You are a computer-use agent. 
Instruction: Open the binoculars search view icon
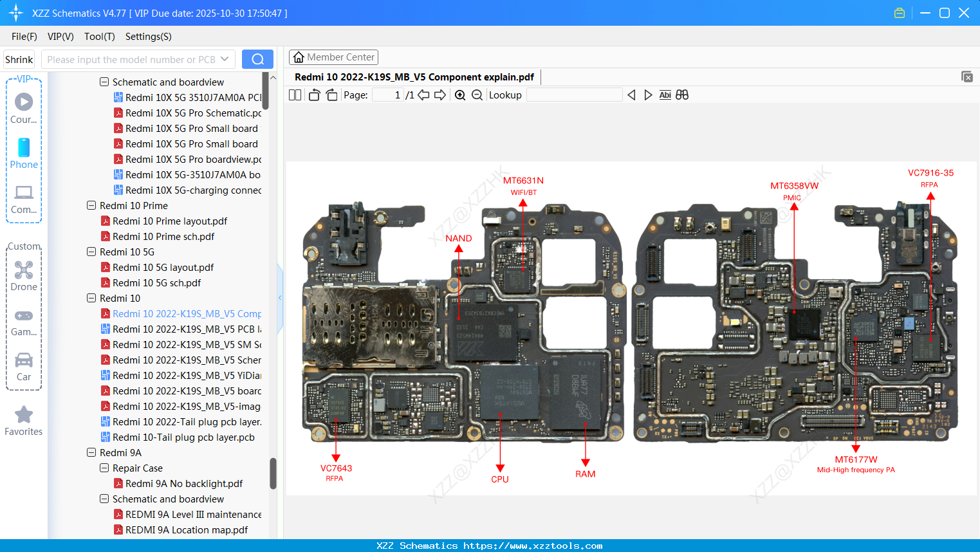(x=682, y=95)
